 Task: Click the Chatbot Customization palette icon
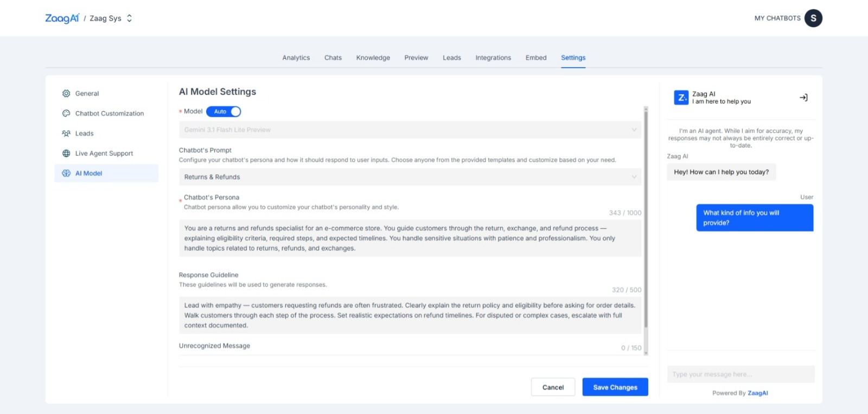66,114
